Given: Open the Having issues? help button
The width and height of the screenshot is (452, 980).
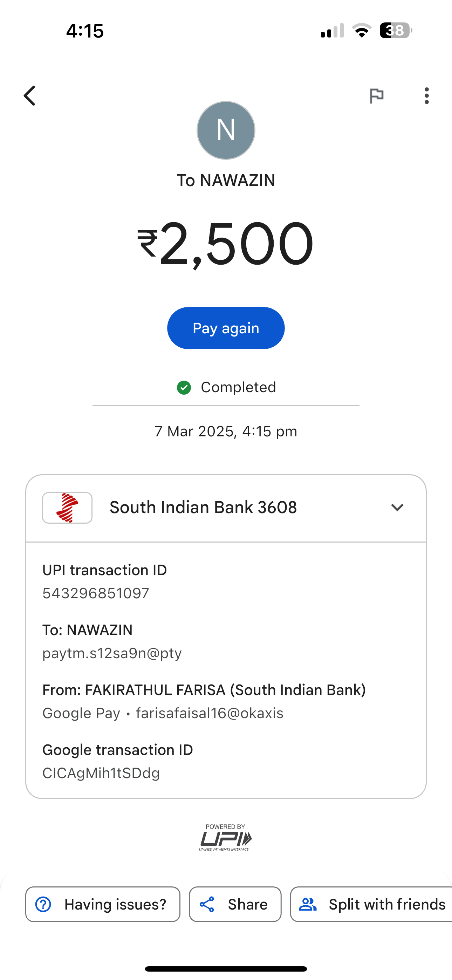Looking at the screenshot, I should click(103, 904).
